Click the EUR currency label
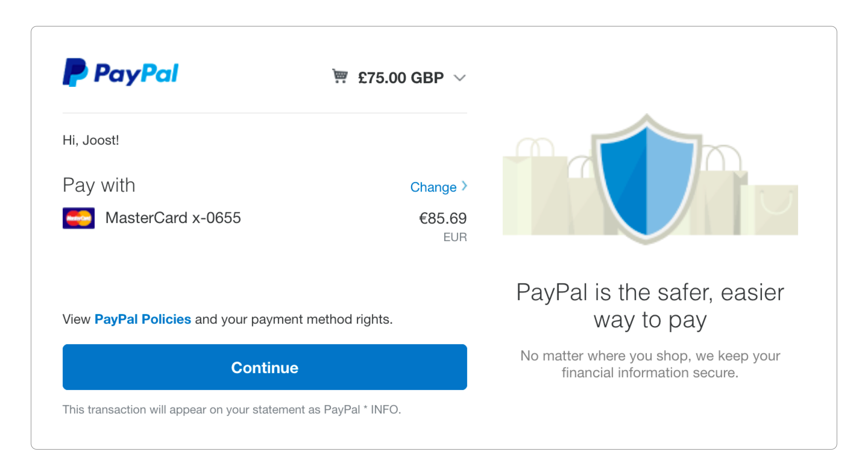Screen dimensions: 868x475 click(x=455, y=237)
